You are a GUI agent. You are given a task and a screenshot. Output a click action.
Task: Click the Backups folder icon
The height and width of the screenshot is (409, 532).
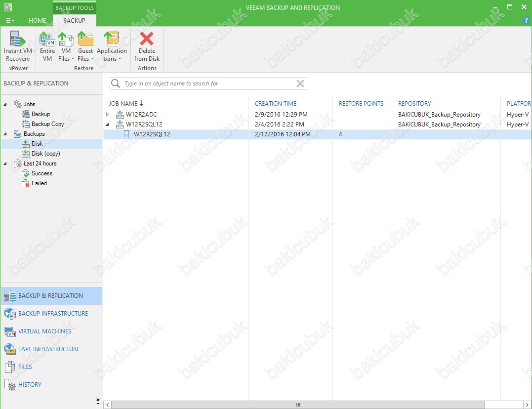coord(18,134)
